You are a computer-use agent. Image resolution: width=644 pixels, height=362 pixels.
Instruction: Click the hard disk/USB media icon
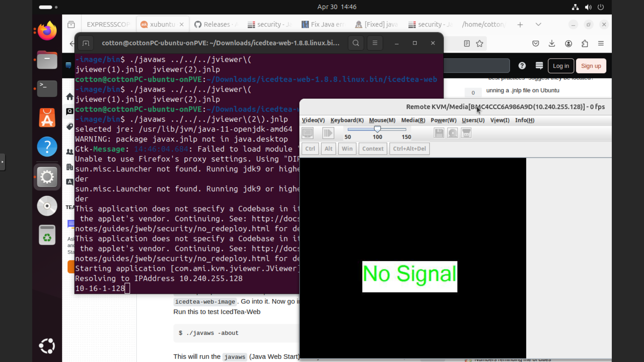(466, 133)
